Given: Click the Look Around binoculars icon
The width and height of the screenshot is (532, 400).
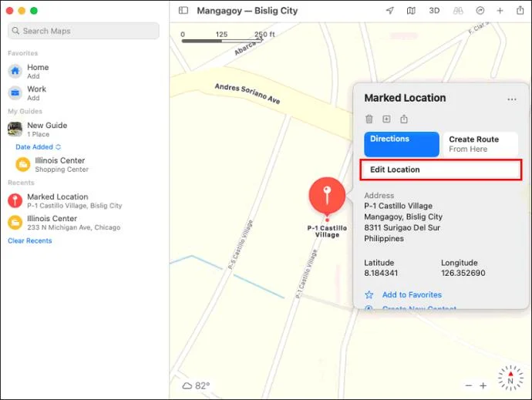Looking at the screenshot, I should click(x=458, y=11).
